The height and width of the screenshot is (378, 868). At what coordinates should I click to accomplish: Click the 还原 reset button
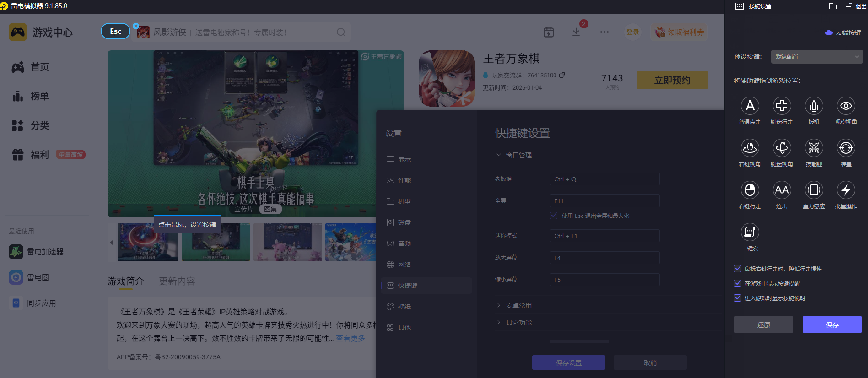[x=763, y=324]
